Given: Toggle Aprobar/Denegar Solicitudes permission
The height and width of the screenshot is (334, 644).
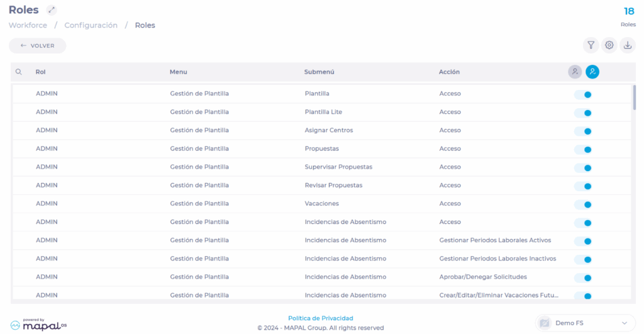Looking at the screenshot, I should click(583, 277).
